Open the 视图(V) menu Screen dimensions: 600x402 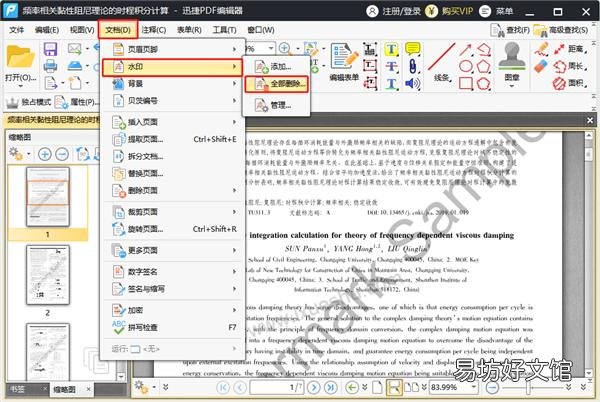[82, 30]
